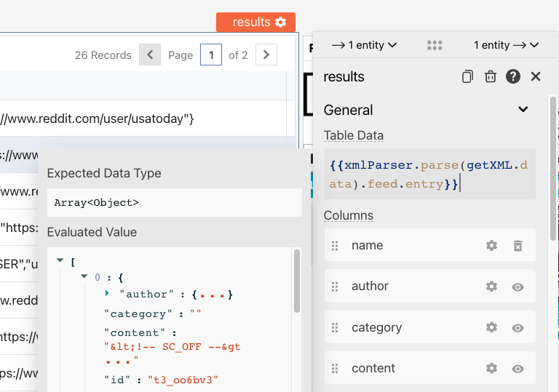Toggle visibility of the content column
Image resolution: width=559 pixels, height=392 pixels.
[518, 369]
